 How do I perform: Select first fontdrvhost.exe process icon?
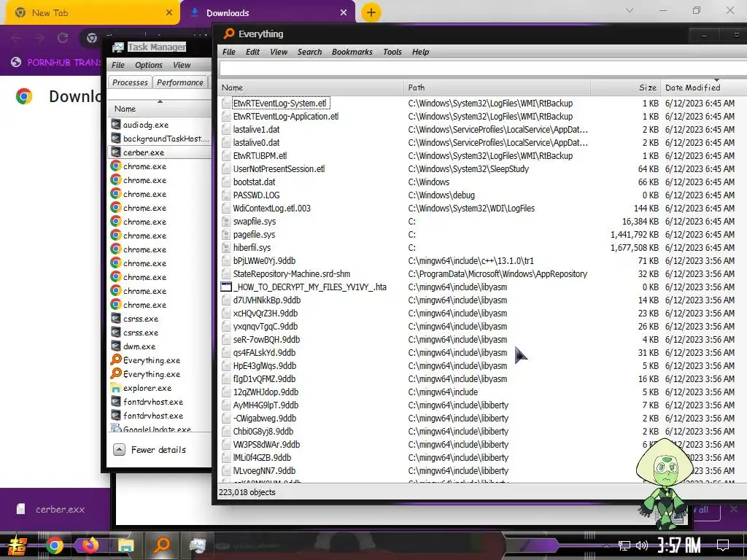(x=116, y=402)
